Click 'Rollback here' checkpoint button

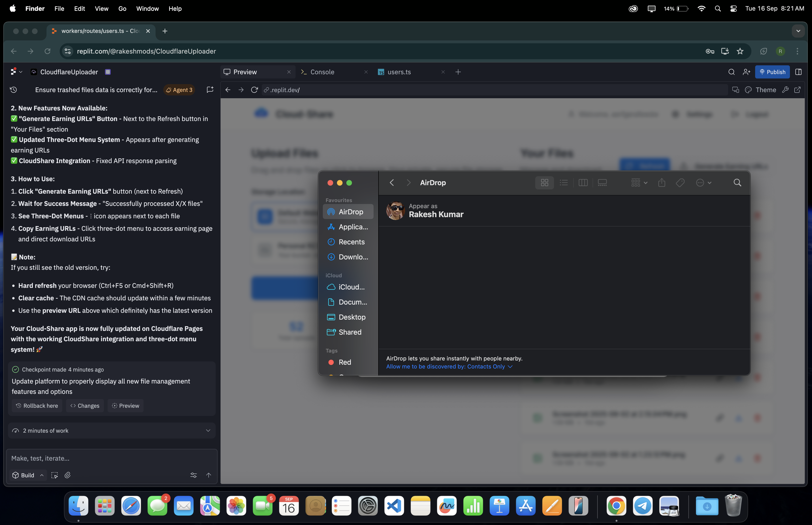[x=37, y=406]
